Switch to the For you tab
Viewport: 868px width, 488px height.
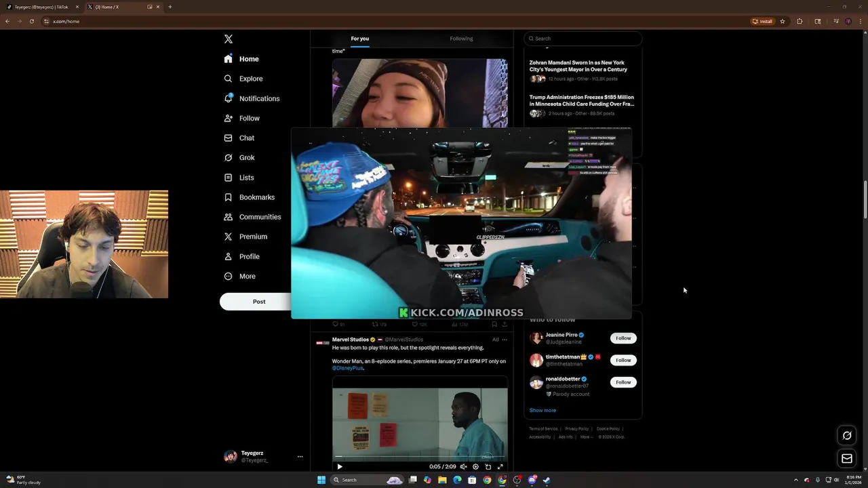[360, 39]
